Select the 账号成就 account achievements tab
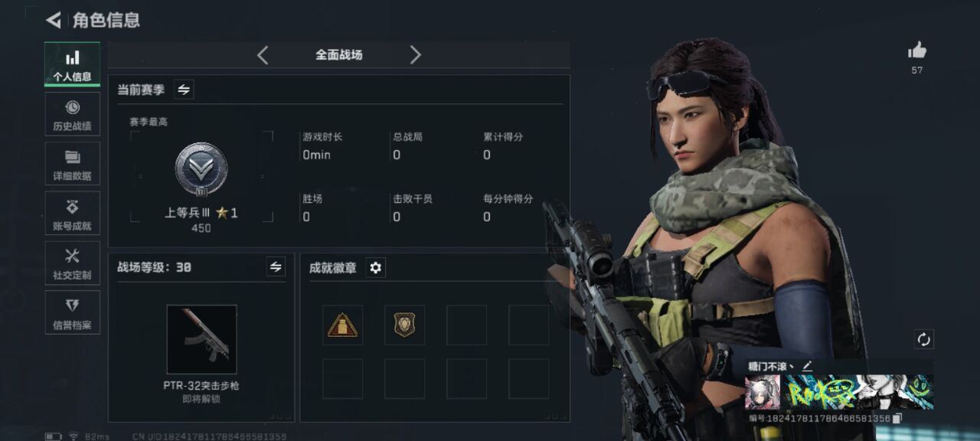Image resolution: width=980 pixels, height=441 pixels. [x=72, y=214]
